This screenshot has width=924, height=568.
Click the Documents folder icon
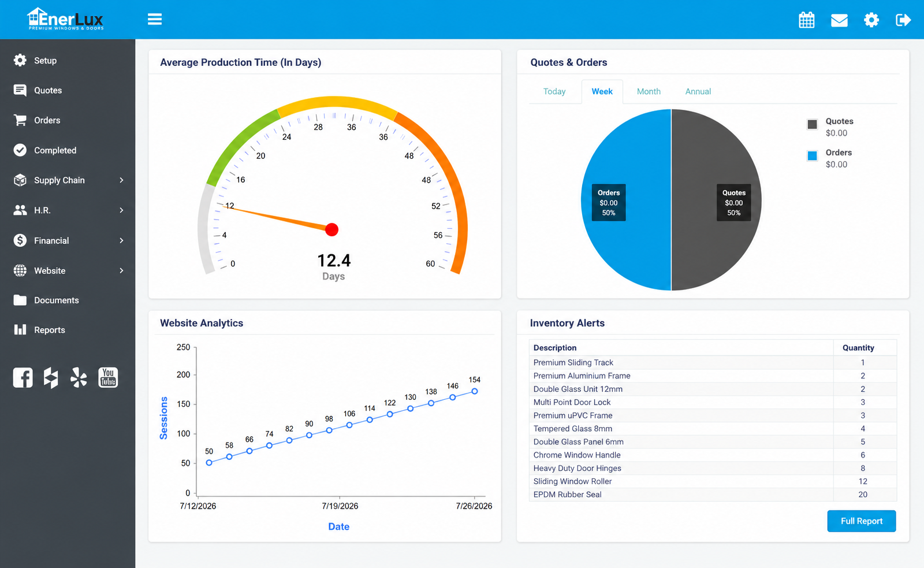tap(20, 300)
